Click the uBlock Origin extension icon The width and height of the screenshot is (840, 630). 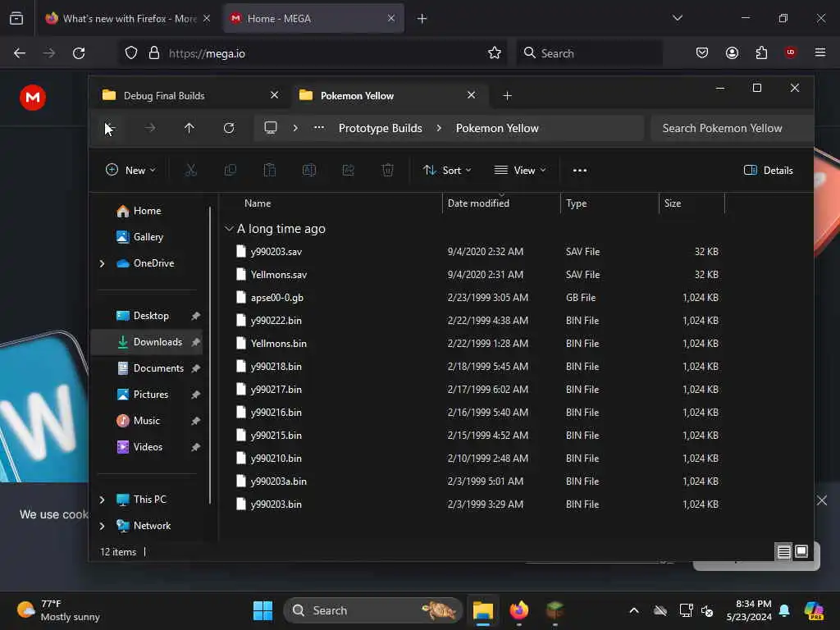click(x=790, y=52)
